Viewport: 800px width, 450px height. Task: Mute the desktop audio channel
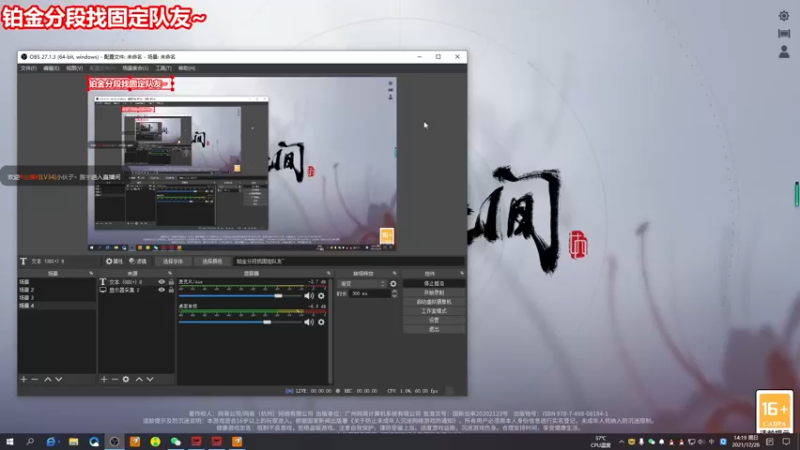309,322
